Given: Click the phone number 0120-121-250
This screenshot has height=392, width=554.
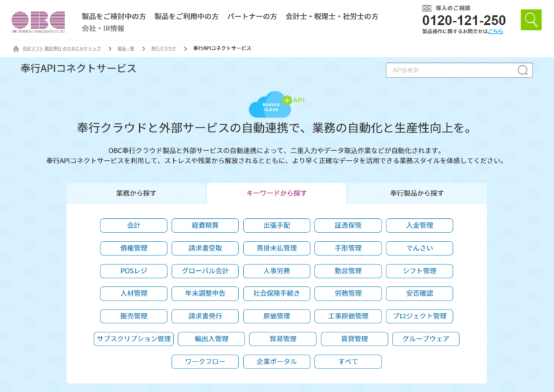Looking at the screenshot, I should (x=464, y=20).
